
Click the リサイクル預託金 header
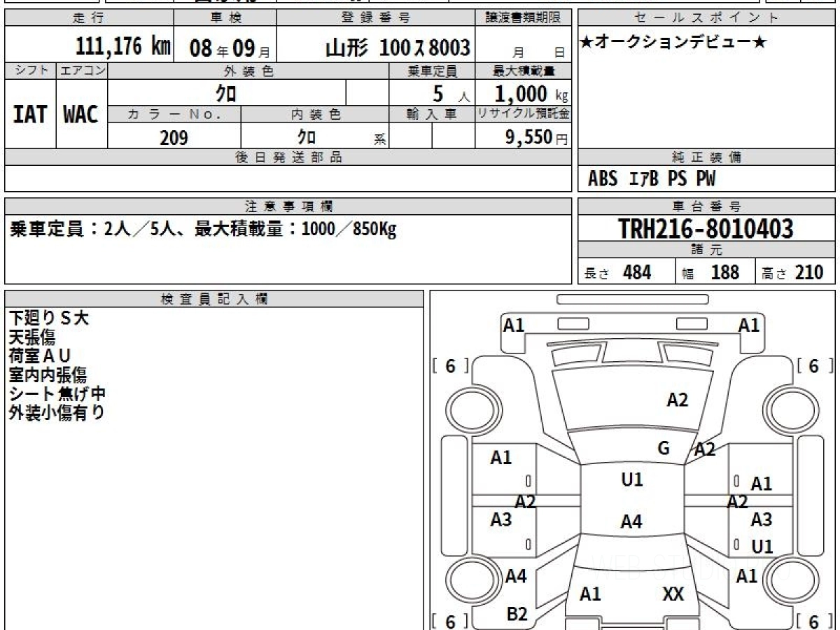[x=524, y=114]
